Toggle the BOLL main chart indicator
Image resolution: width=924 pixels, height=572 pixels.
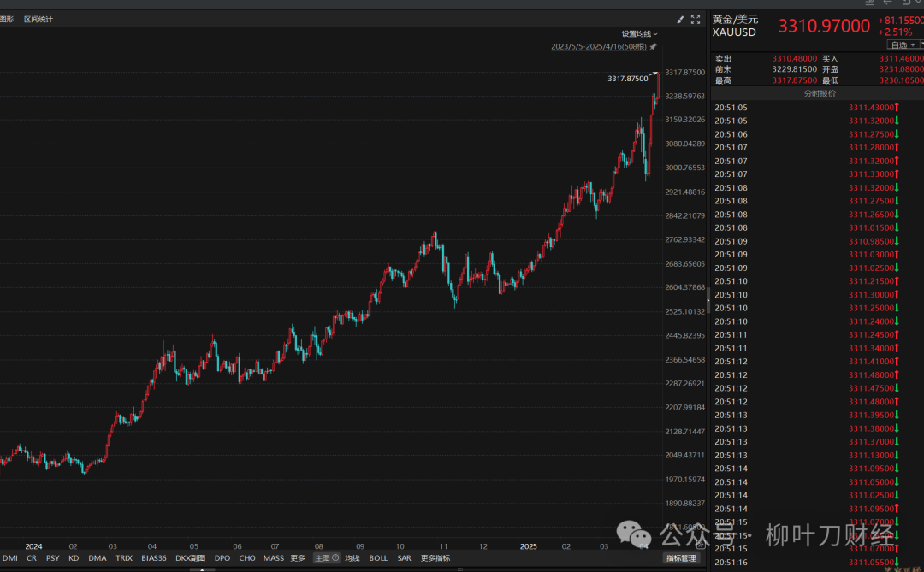[378, 558]
